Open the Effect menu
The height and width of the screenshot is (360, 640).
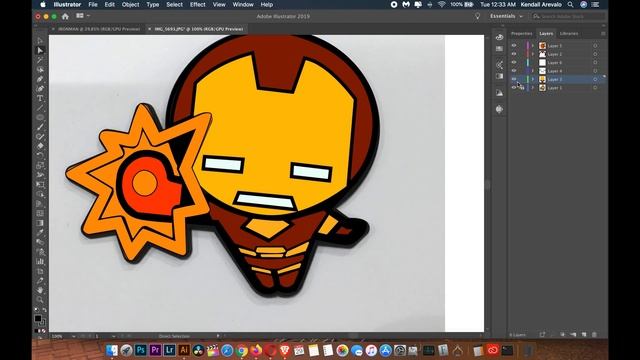pos(198,4)
